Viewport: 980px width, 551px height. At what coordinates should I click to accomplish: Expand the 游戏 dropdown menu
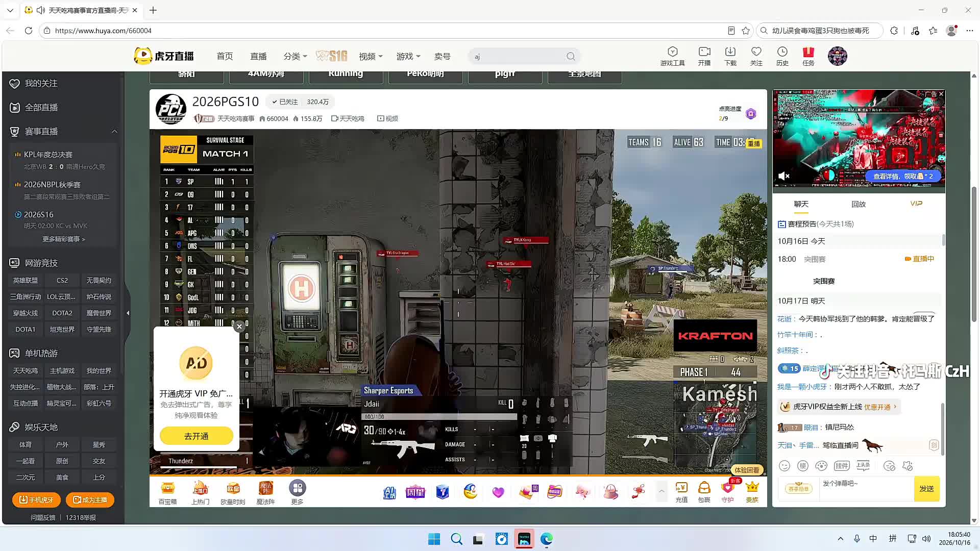pos(408,56)
